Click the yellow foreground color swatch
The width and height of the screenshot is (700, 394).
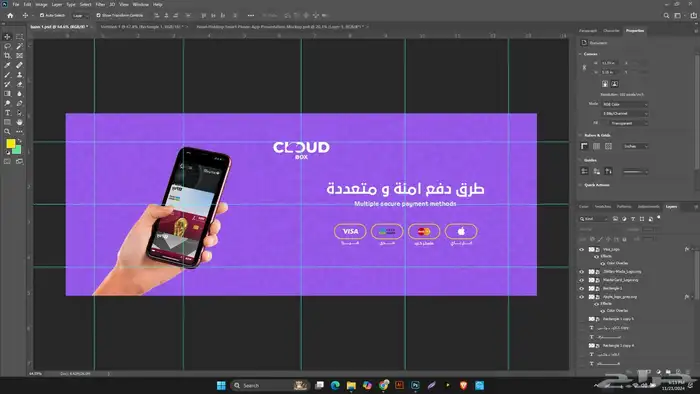pos(10,143)
